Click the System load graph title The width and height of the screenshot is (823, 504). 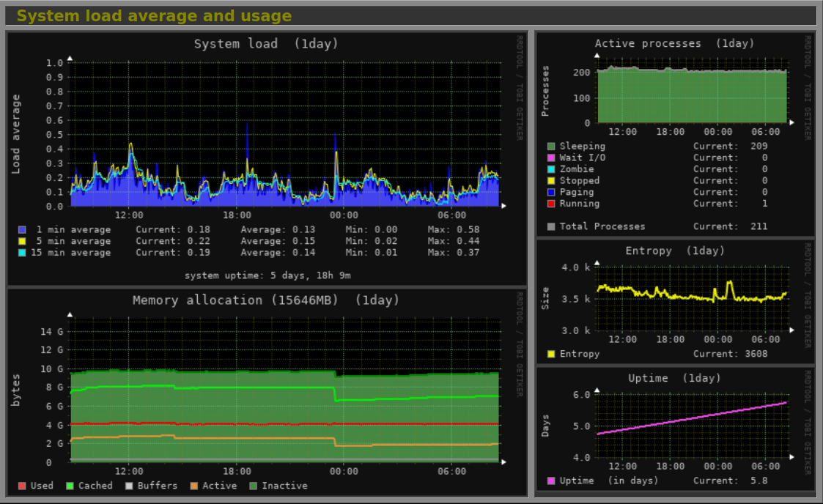[x=266, y=44]
